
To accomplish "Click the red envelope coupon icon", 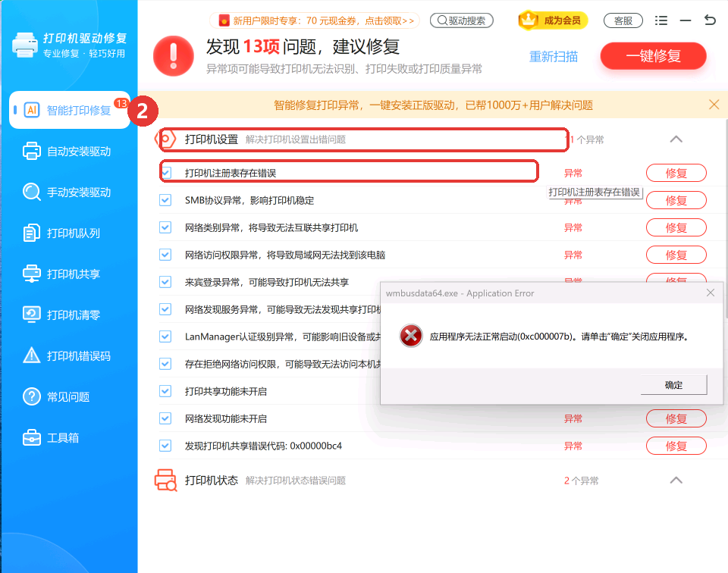I will 224,20.
